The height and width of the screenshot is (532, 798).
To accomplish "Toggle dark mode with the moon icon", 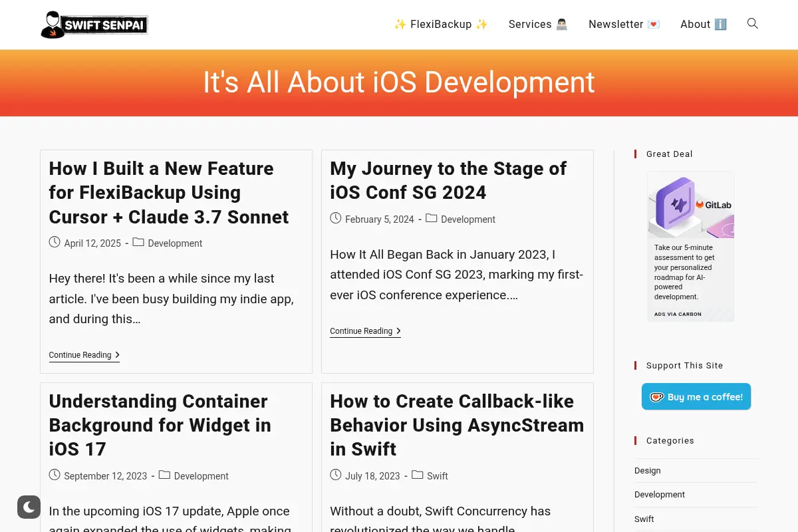I will coord(29,507).
